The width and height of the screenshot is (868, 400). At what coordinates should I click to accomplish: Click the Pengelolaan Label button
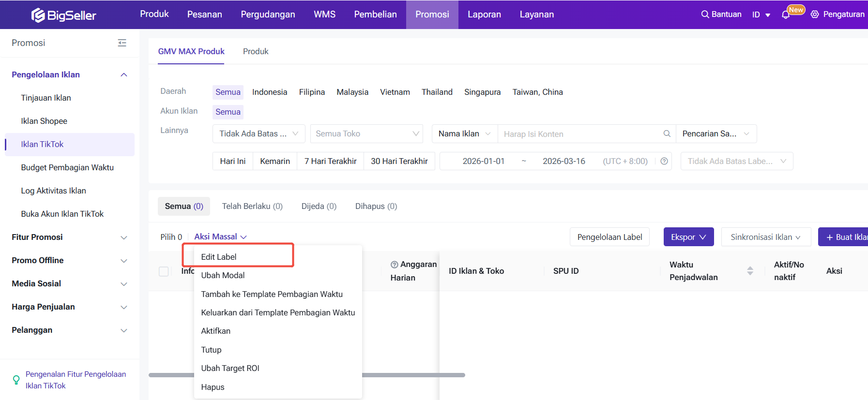(x=609, y=237)
